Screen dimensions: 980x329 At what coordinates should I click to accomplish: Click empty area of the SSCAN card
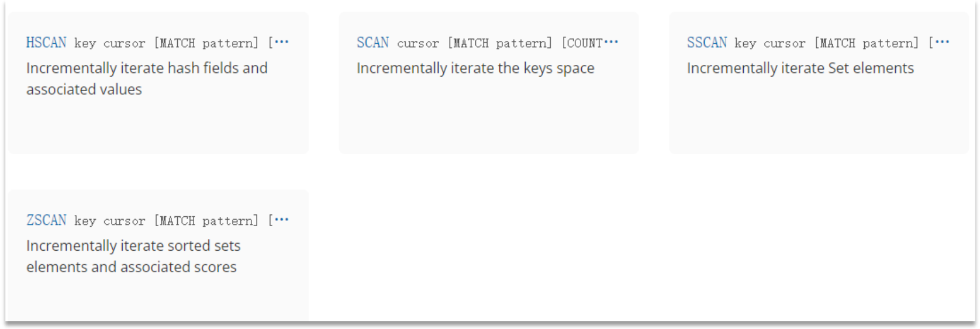tap(819, 117)
